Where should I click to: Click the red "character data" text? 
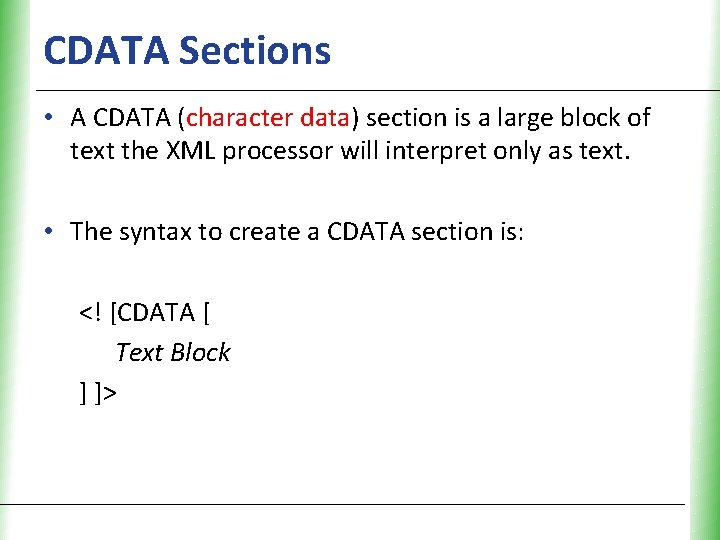267,118
